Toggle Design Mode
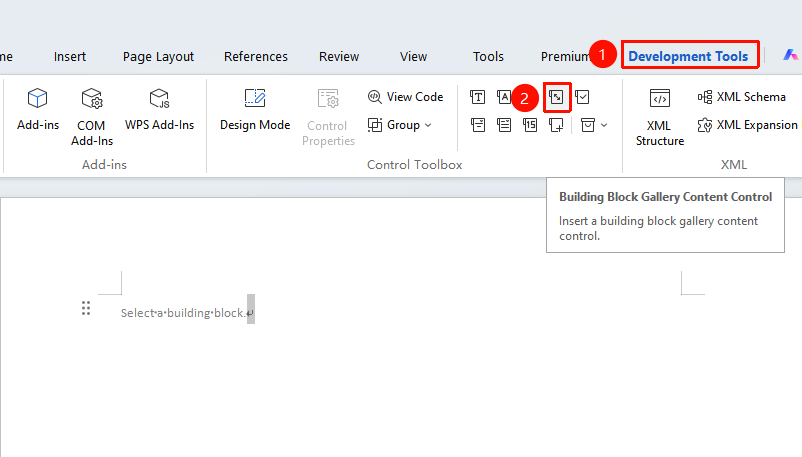The image size is (802, 457). point(255,110)
